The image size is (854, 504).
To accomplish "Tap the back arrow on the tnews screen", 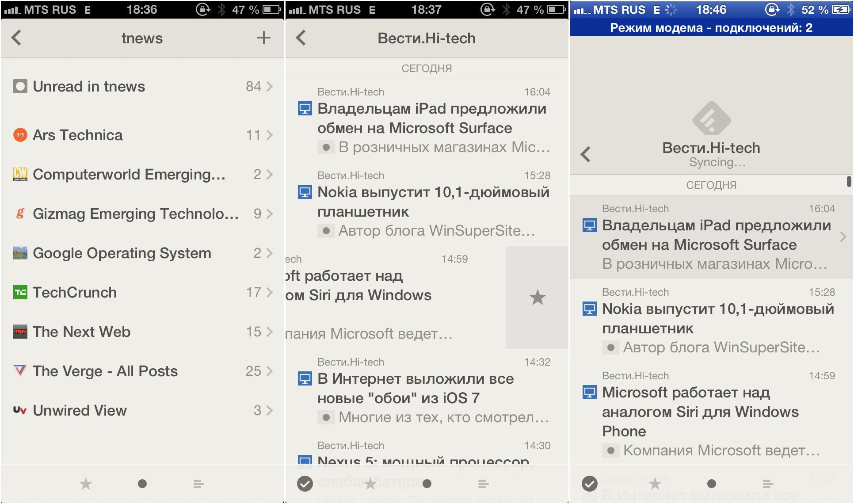I will (17, 38).
